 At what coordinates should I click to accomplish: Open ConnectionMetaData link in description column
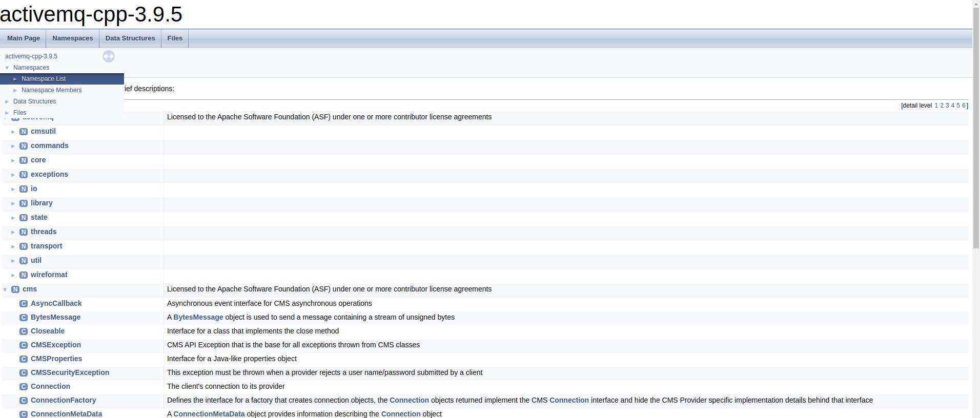pyautogui.click(x=209, y=414)
